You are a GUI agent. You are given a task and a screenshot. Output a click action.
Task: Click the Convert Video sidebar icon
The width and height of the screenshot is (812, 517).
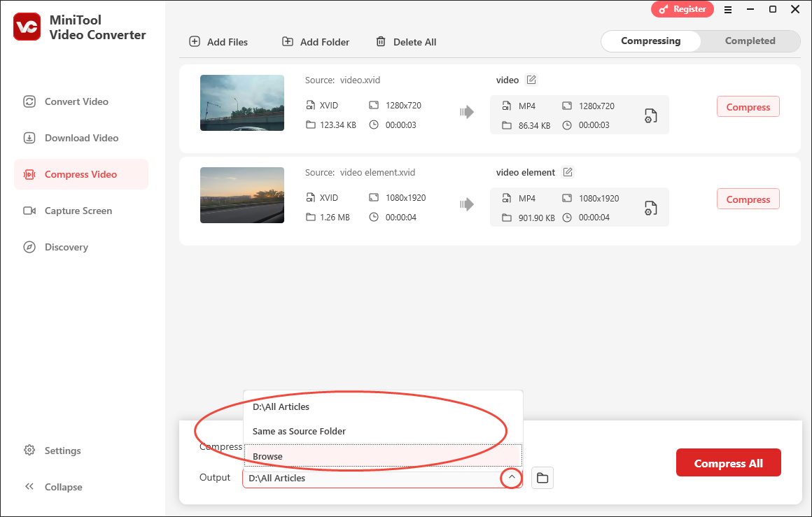(29, 101)
